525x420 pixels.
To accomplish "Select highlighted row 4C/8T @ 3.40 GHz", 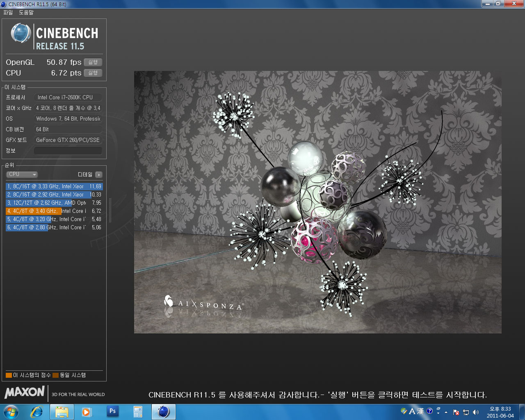I will click(54, 211).
